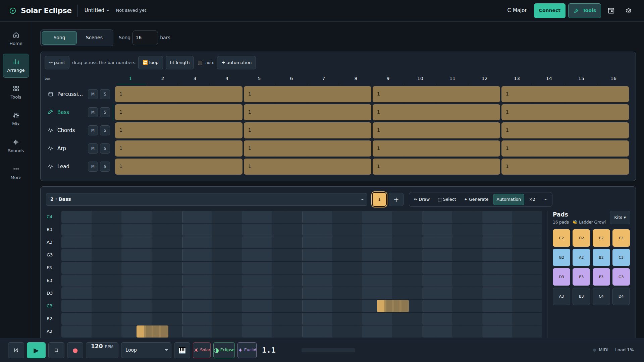Open the Arrange view icon
Image resolution: width=644 pixels, height=362 pixels.
click(16, 66)
